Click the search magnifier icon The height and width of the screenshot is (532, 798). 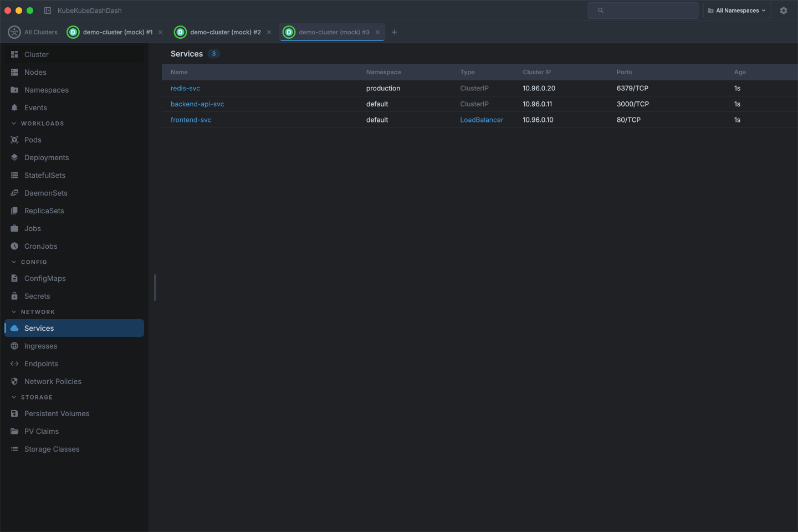click(x=601, y=11)
